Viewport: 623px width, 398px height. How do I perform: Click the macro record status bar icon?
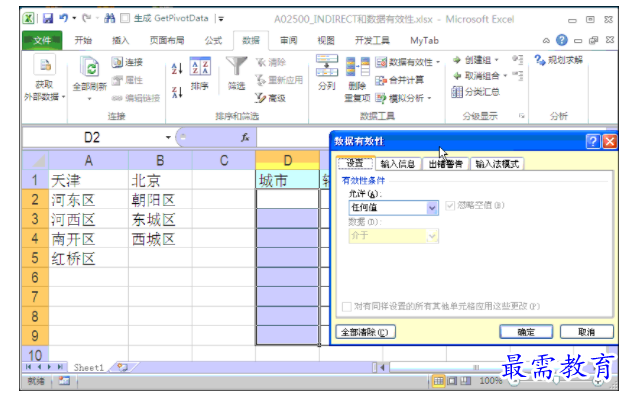pyautogui.click(x=64, y=381)
